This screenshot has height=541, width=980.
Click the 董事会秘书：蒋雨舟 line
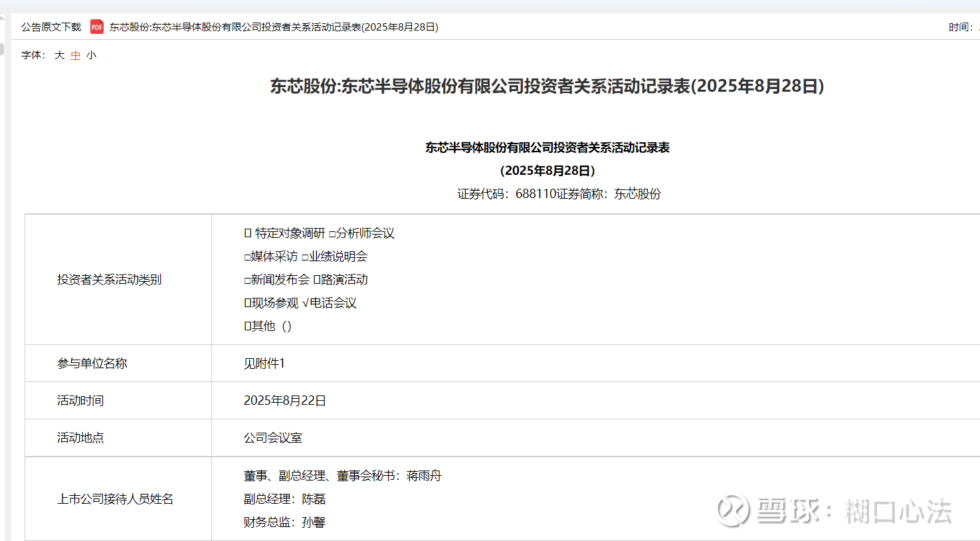343,476
